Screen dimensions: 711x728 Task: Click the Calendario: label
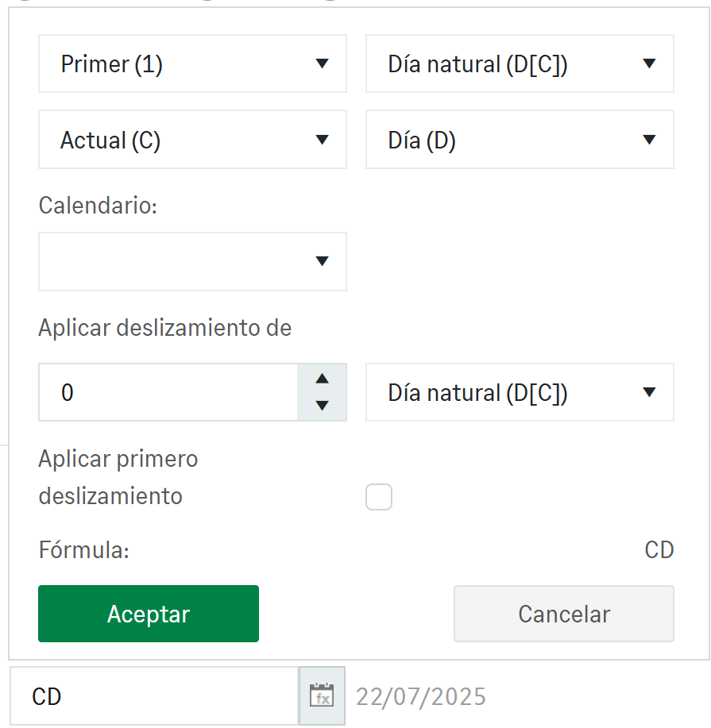[x=99, y=206]
